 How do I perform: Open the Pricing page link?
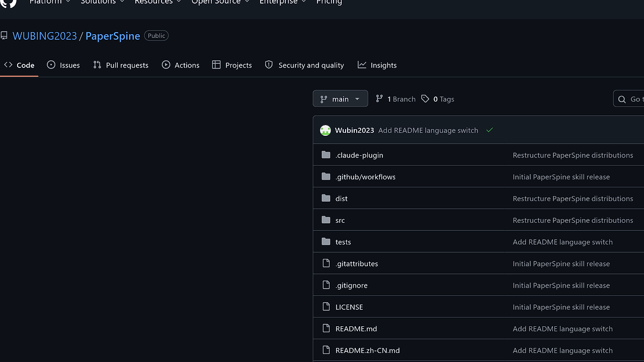pyautogui.click(x=329, y=2)
